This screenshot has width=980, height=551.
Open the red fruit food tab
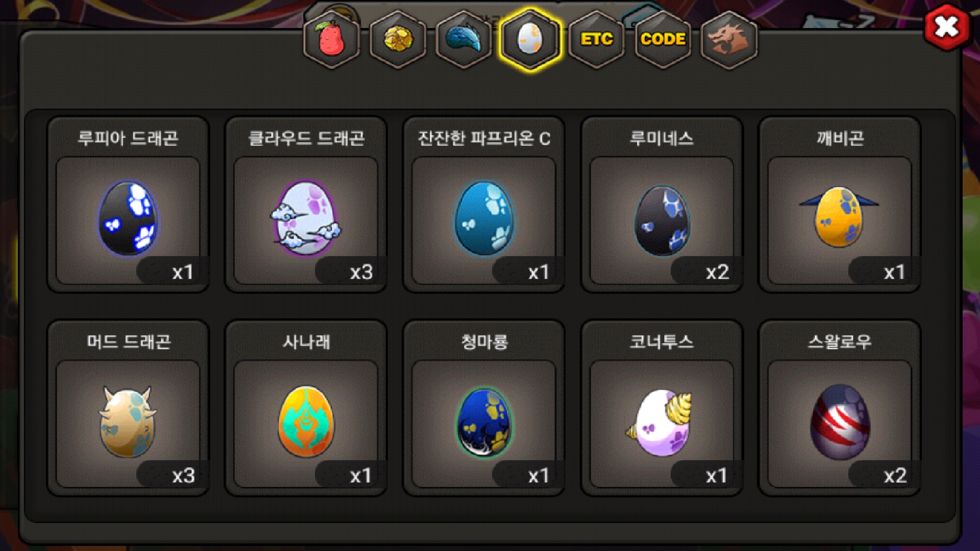pyautogui.click(x=332, y=39)
